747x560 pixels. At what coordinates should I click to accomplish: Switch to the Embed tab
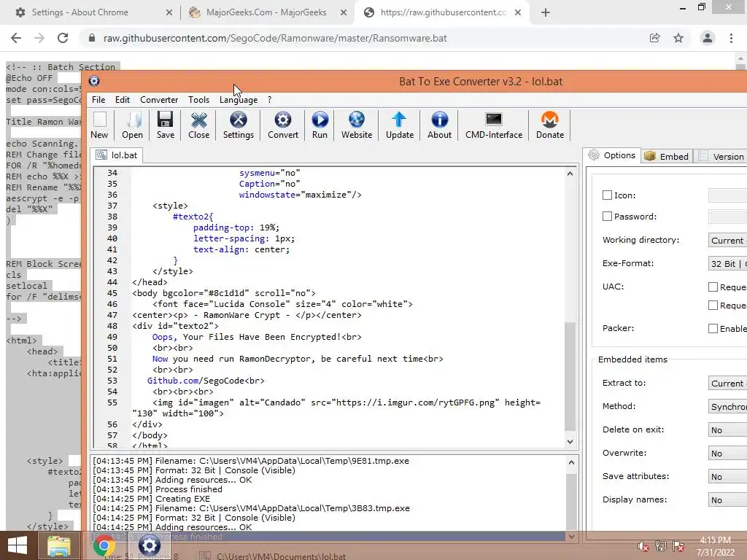(x=667, y=156)
